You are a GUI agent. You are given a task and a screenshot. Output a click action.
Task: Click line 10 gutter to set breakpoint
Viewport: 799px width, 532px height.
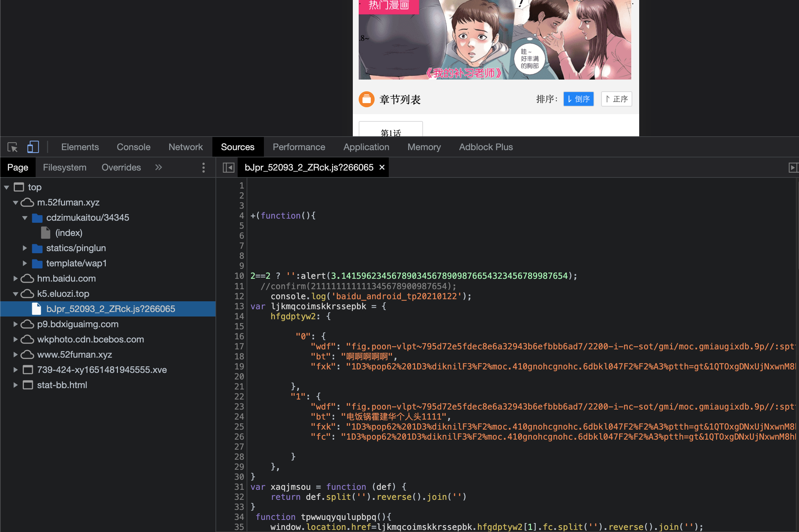point(239,276)
